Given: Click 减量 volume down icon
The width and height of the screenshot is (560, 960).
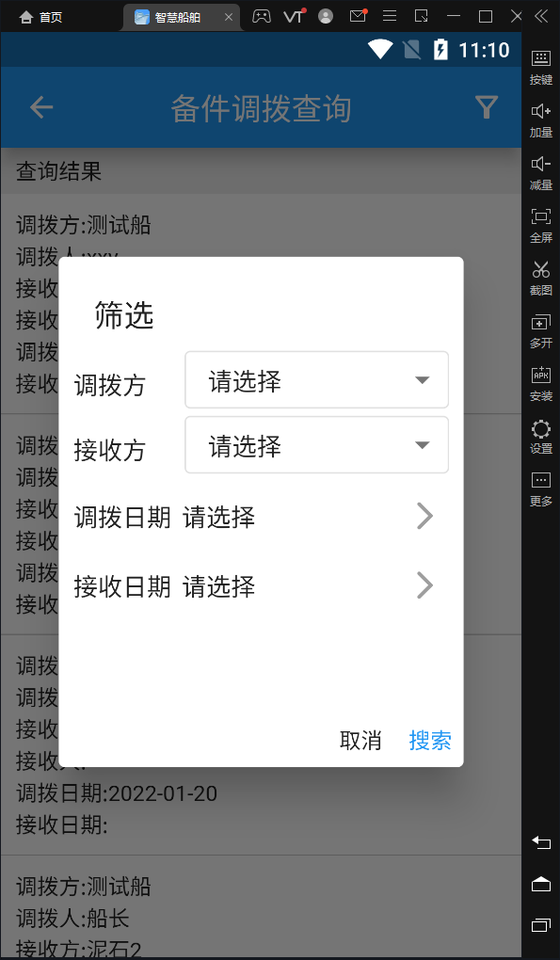Looking at the screenshot, I should (541, 172).
